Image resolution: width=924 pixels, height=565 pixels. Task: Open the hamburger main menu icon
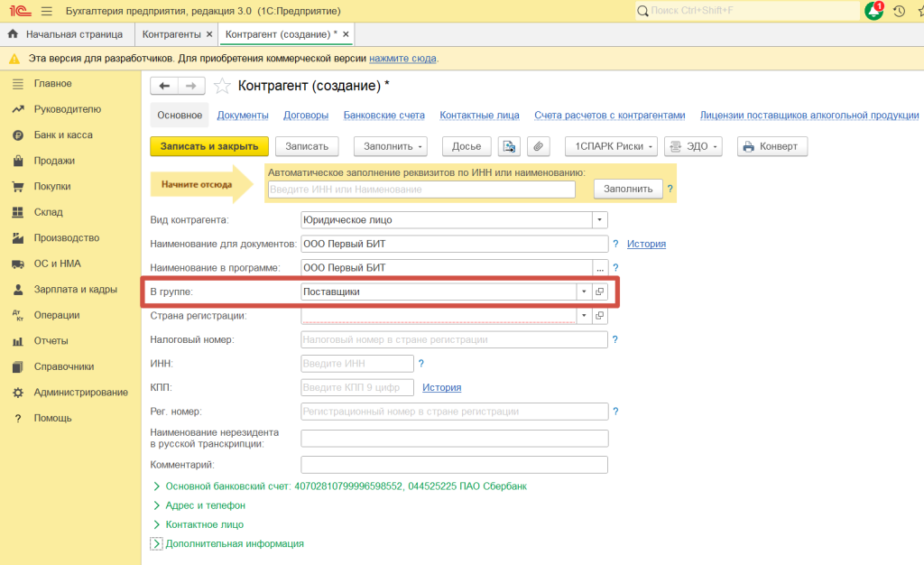click(x=47, y=11)
